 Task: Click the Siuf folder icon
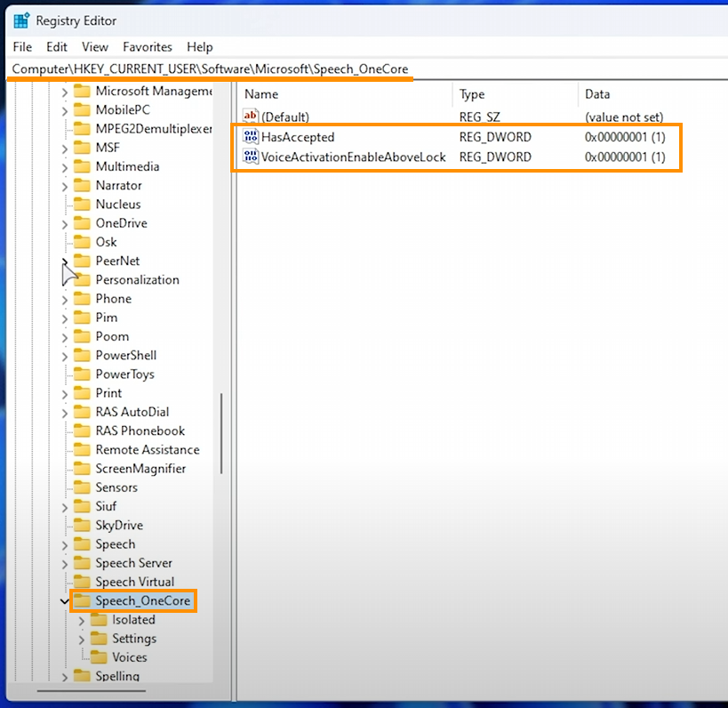pyautogui.click(x=82, y=506)
